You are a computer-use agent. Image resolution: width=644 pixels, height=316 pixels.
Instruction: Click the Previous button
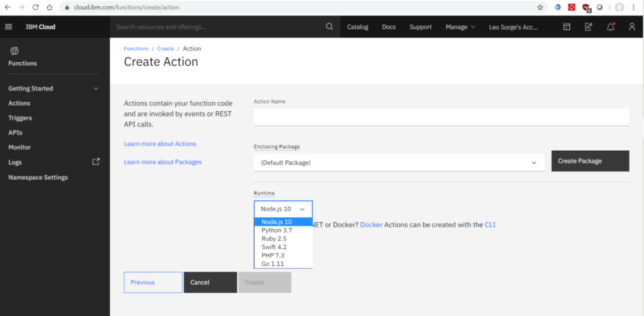153,282
